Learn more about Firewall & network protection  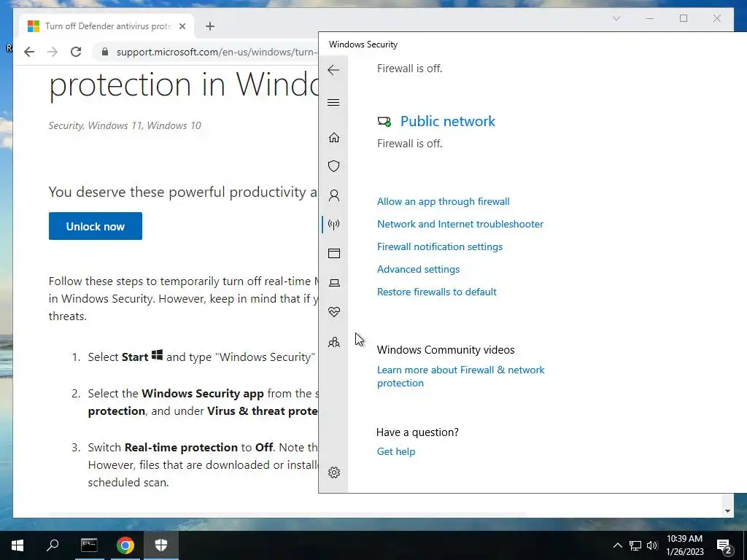(461, 376)
